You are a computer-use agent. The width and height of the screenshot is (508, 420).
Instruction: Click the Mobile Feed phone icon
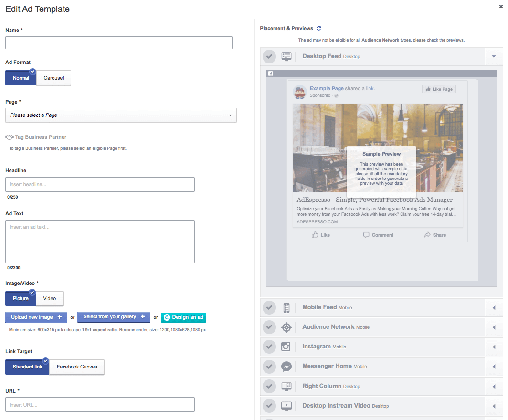pyautogui.click(x=286, y=307)
